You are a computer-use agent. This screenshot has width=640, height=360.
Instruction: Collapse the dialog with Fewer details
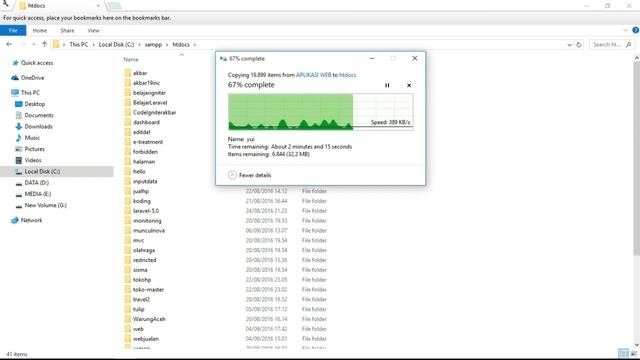click(x=249, y=175)
